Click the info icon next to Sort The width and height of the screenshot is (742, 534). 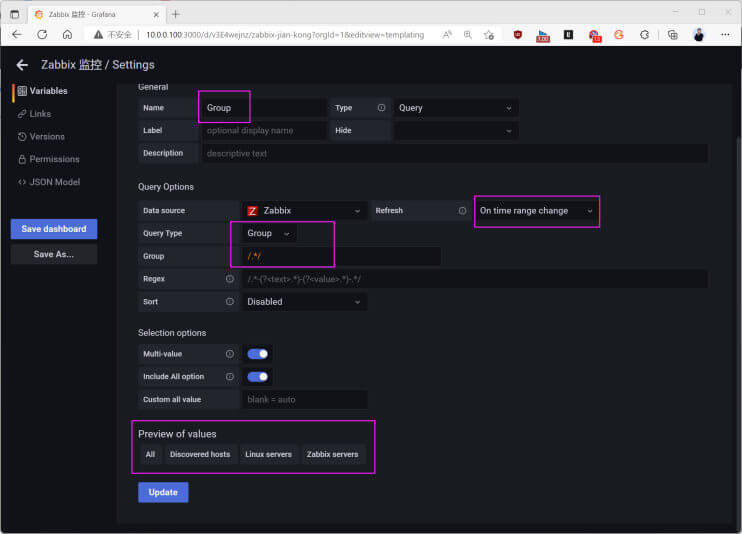pos(230,302)
